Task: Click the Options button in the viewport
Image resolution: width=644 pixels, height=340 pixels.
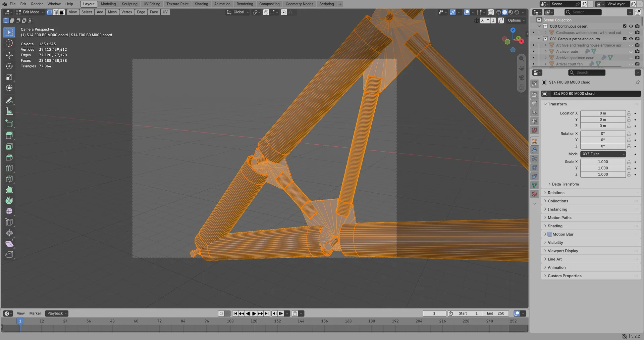Action: [516, 20]
